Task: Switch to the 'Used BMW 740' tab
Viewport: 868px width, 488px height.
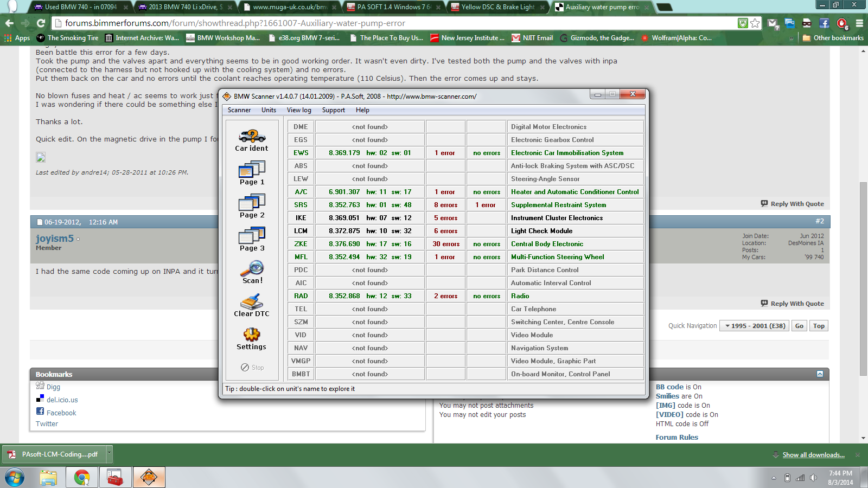Action: [80, 7]
